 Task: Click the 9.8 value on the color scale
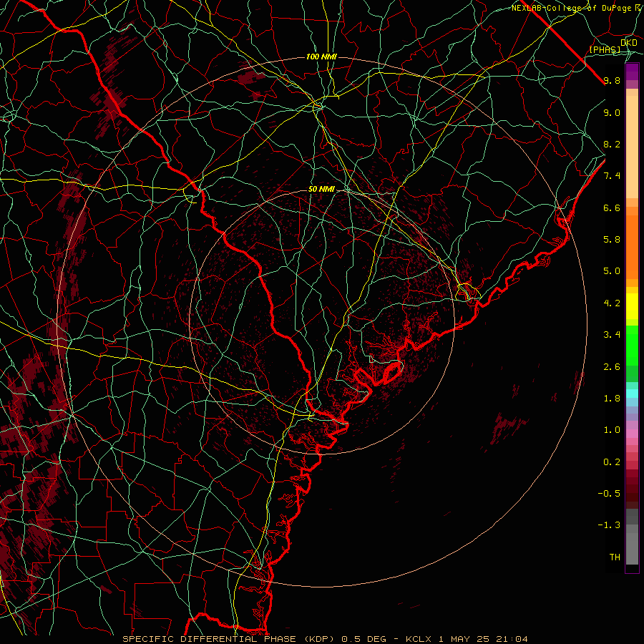coord(612,81)
